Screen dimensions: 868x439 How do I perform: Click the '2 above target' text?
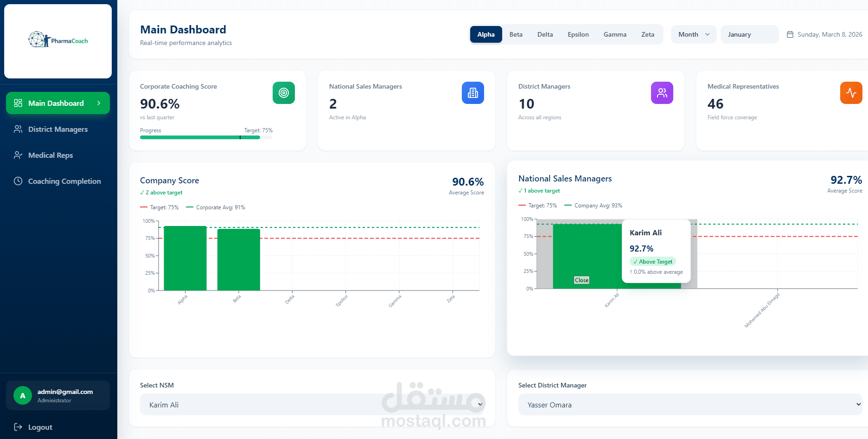(x=161, y=193)
